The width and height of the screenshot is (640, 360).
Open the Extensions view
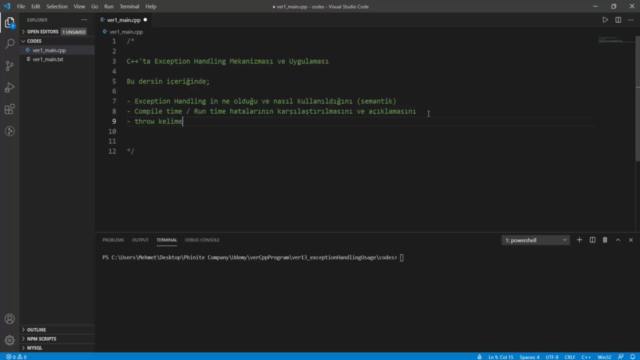[10, 109]
